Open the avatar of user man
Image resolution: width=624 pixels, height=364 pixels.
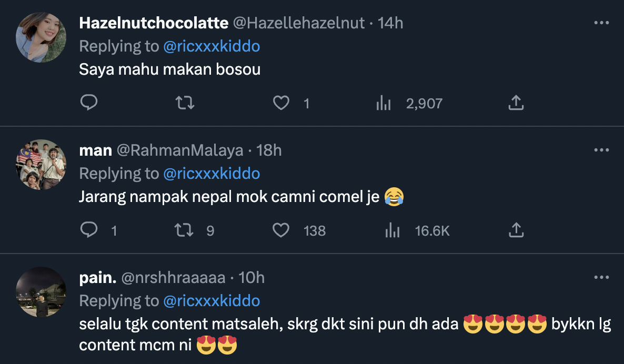41,165
